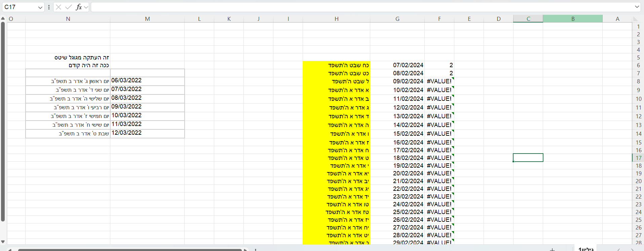Viewport: 644px width, 251px height.
Task: Select the cell 'זה העתקה מגוגל שיטס'
Action: [x=68, y=57]
